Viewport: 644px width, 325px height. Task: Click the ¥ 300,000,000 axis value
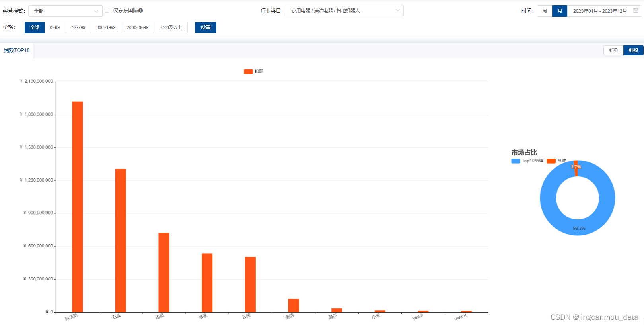[38, 279]
